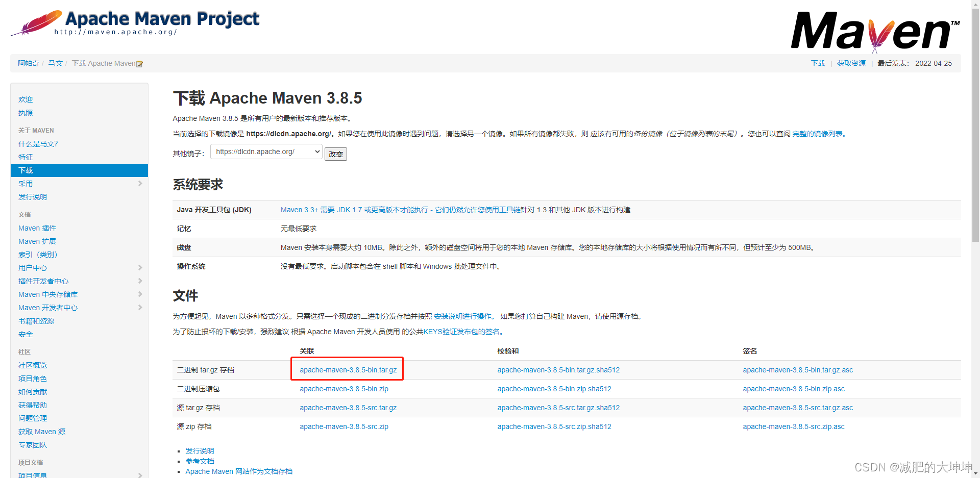Open 发行说明 bullet link below files table
Image resolution: width=980 pixels, height=478 pixels.
pyautogui.click(x=200, y=451)
